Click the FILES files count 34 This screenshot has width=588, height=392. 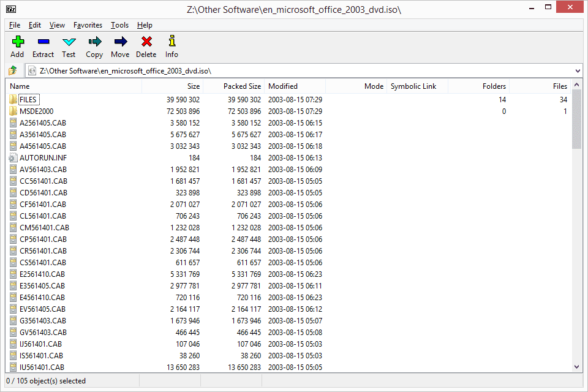tap(563, 100)
